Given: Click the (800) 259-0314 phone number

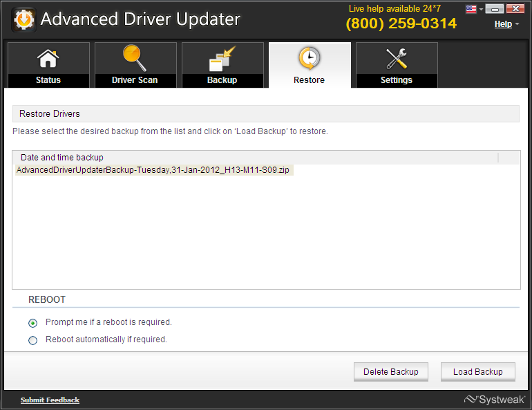Looking at the screenshot, I should click(x=401, y=24).
